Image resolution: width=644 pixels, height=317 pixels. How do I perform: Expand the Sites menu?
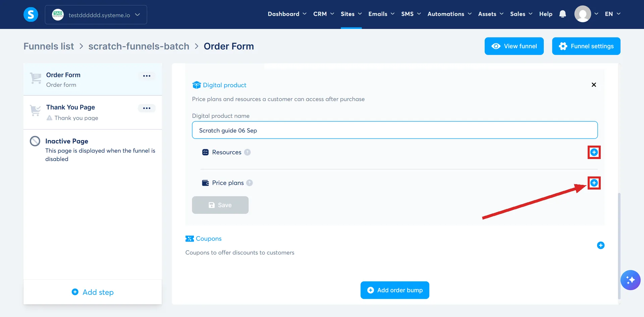351,14
